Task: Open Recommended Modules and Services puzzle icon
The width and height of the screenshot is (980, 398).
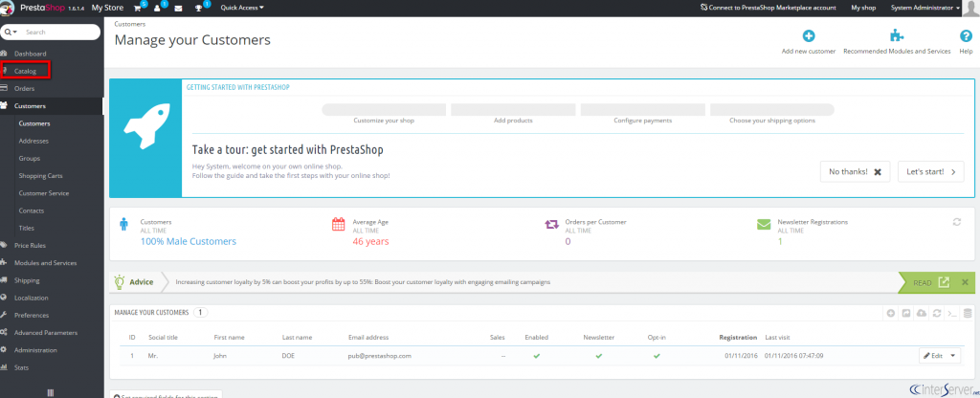Action: (x=897, y=36)
